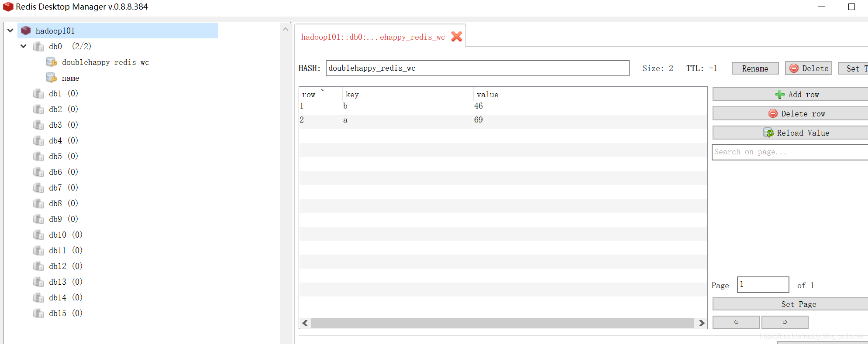The height and width of the screenshot is (344, 868).
Task: Select the db10 (0) tree label
Action: click(65, 235)
